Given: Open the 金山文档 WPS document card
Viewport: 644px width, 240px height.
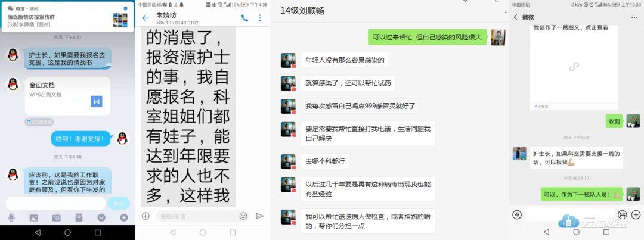Looking at the screenshot, I should pos(68,96).
